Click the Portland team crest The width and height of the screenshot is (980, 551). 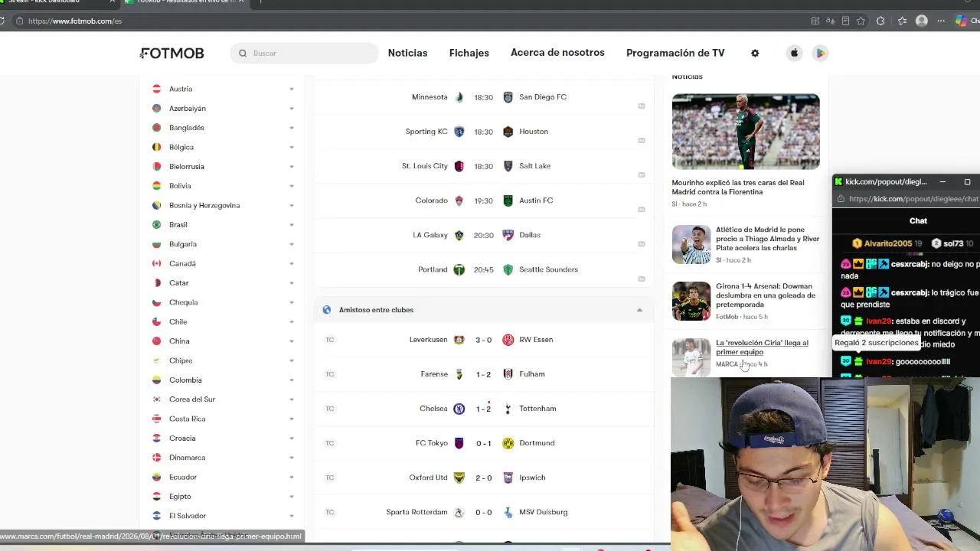tap(459, 269)
